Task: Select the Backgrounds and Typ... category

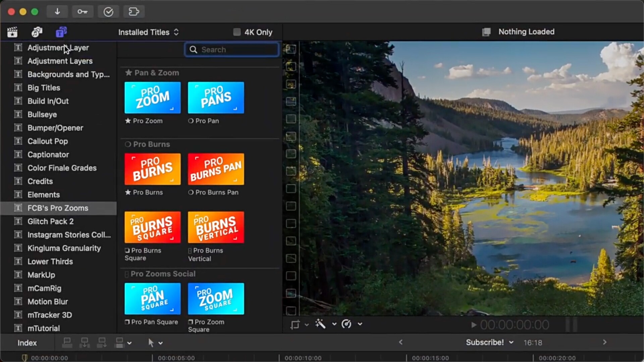Action: click(x=59, y=74)
